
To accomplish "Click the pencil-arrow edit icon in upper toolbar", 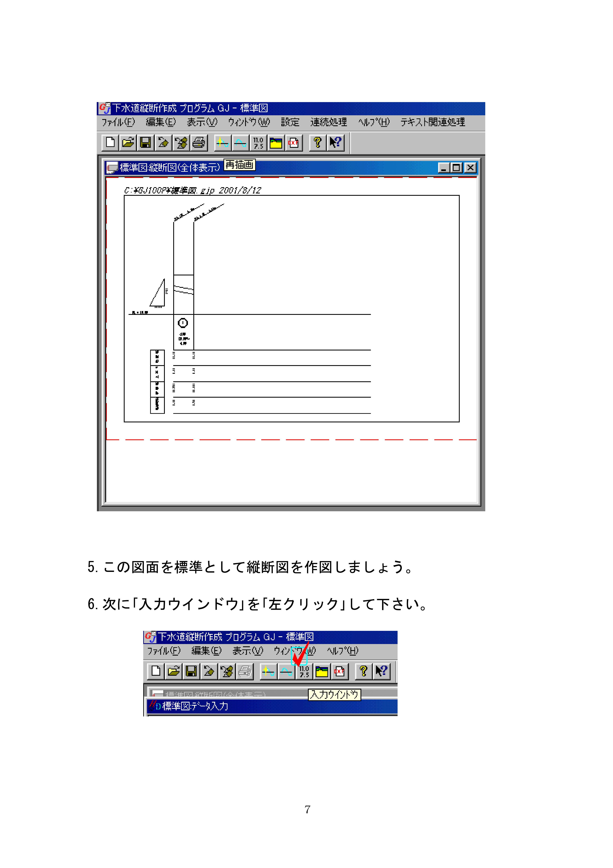I will point(163,142).
